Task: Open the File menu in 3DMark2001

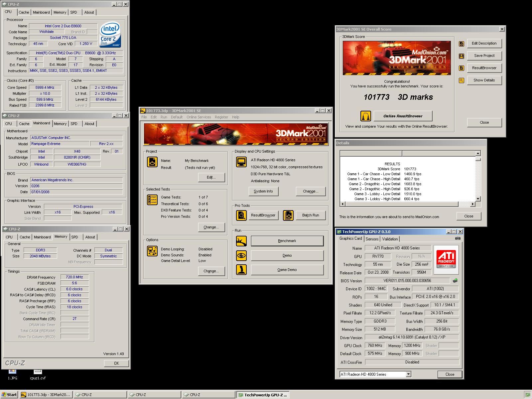Action: coord(144,117)
